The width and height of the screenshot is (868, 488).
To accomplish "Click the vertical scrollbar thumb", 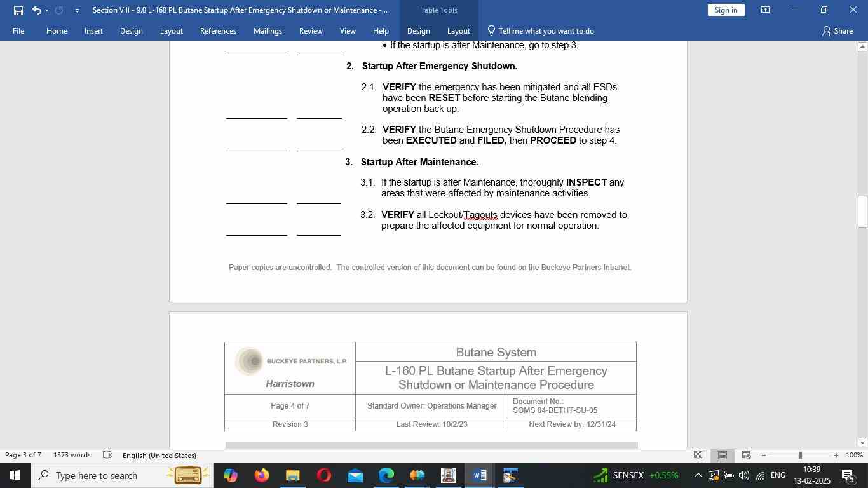I will (x=862, y=212).
